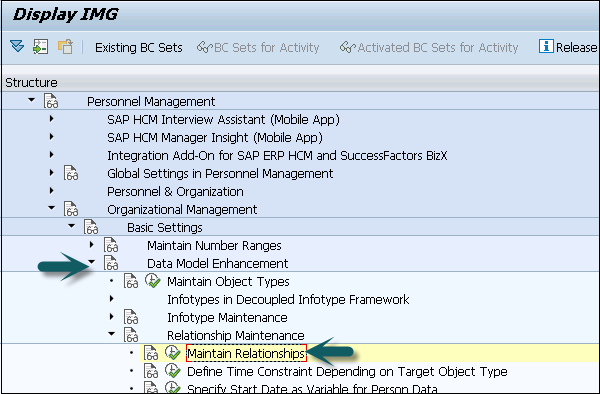Collapse the Relationship Maintenance node

coord(111,334)
